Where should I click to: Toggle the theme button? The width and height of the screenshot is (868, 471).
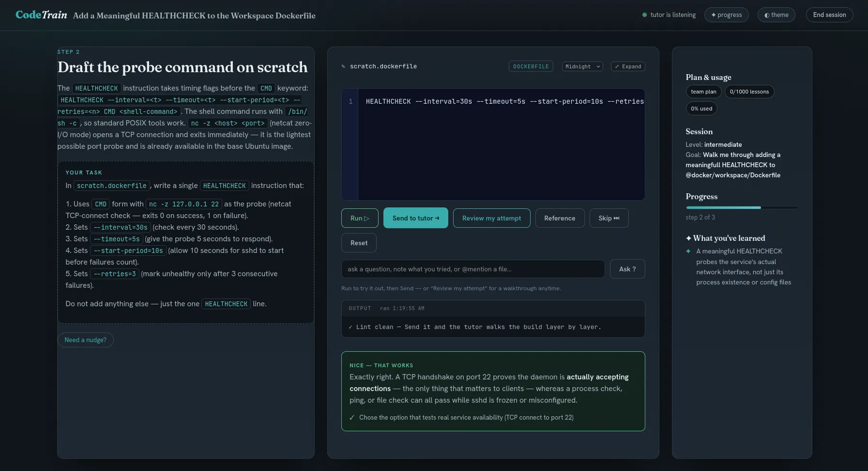click(x=776, y=15)
